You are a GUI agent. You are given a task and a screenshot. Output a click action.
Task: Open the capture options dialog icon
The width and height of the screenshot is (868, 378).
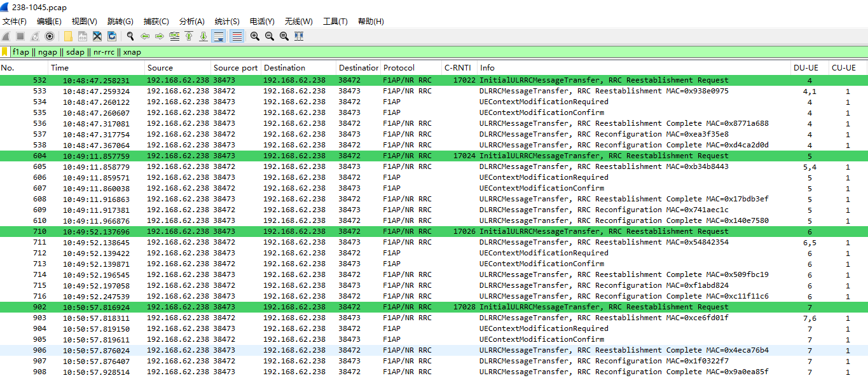click(x=50, y=36)
